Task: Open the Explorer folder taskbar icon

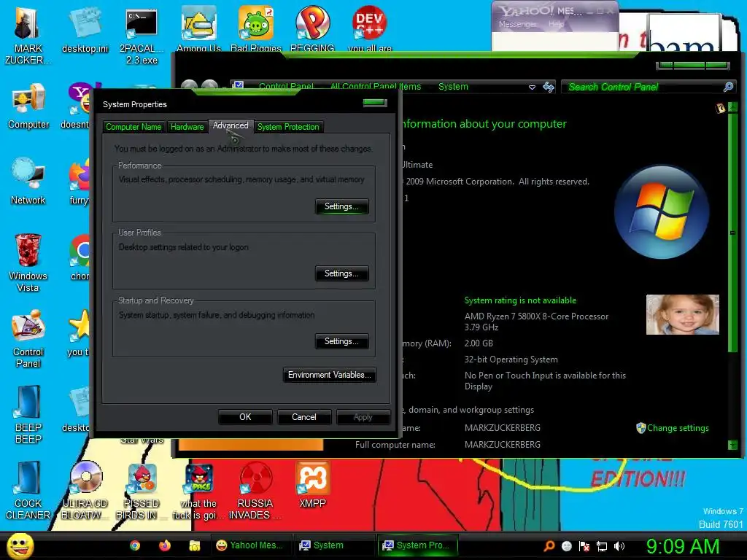Action: 194,545
